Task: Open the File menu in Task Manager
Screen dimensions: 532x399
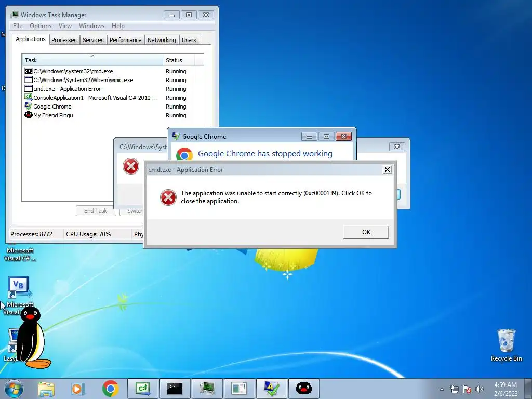Action: [18, 26]
